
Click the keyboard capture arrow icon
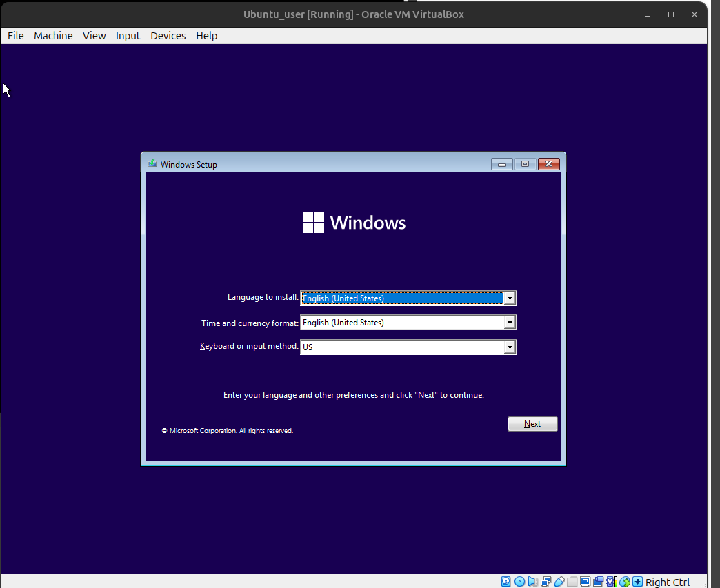click(638, 582)
